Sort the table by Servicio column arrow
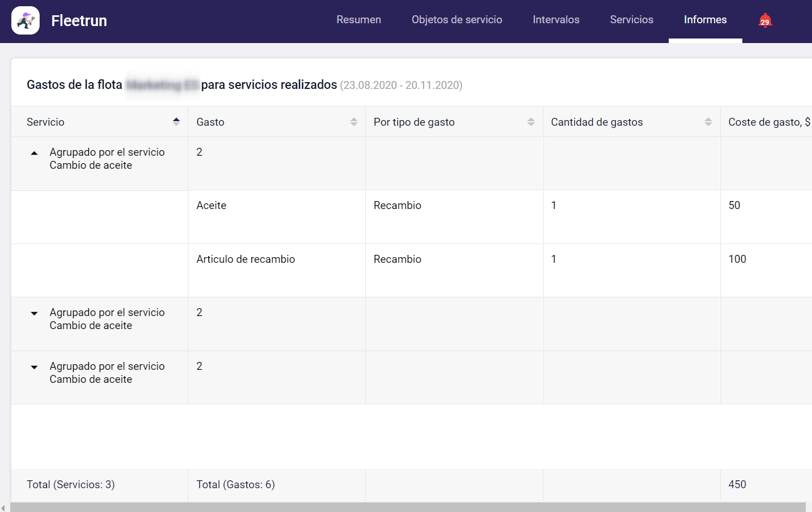Image resolution: width=812 pixels, height=512 pixels. (x=176, y=122)
